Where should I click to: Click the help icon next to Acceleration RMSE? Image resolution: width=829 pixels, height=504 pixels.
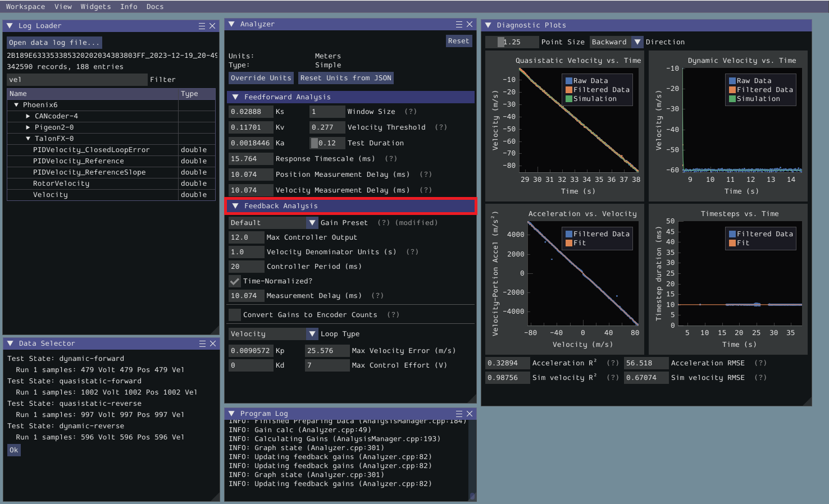pyautogui.click(x=761, y=363)
